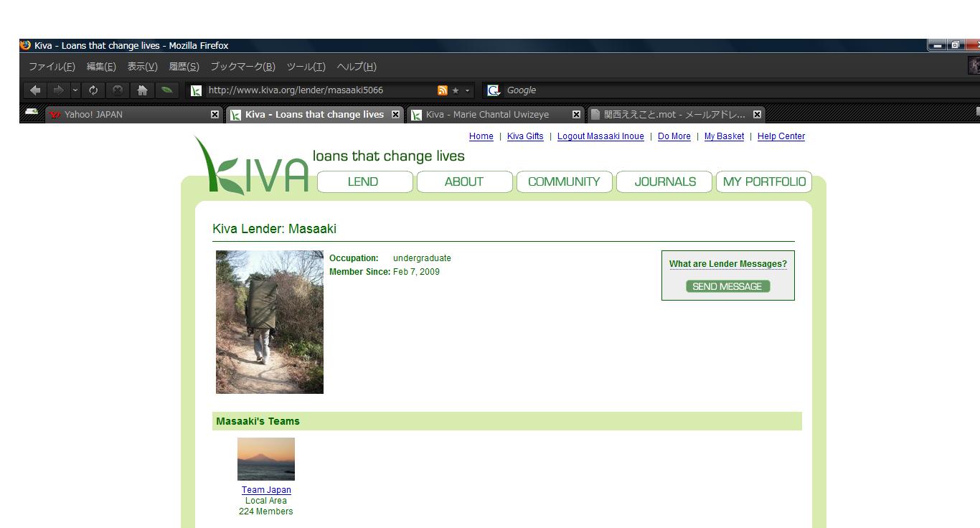Viewport: 980px width, 528px height.
Task: Open the Do More link
Action: (x=674, y=136)
